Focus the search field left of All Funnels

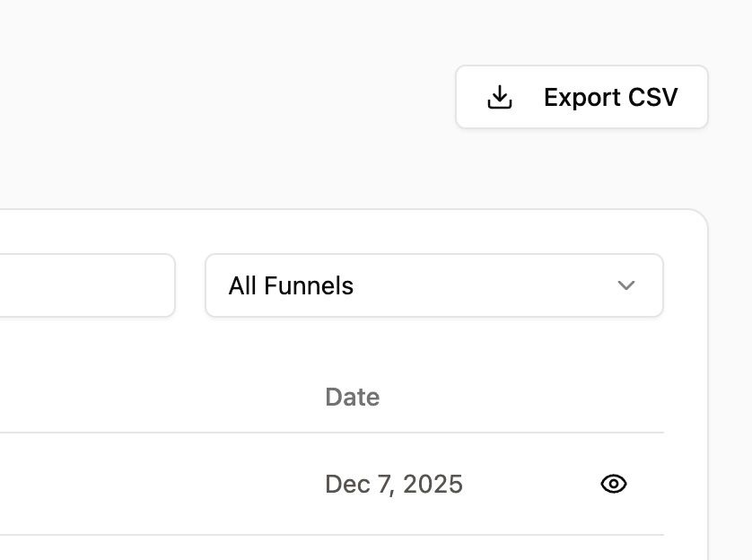coord(87,285)
